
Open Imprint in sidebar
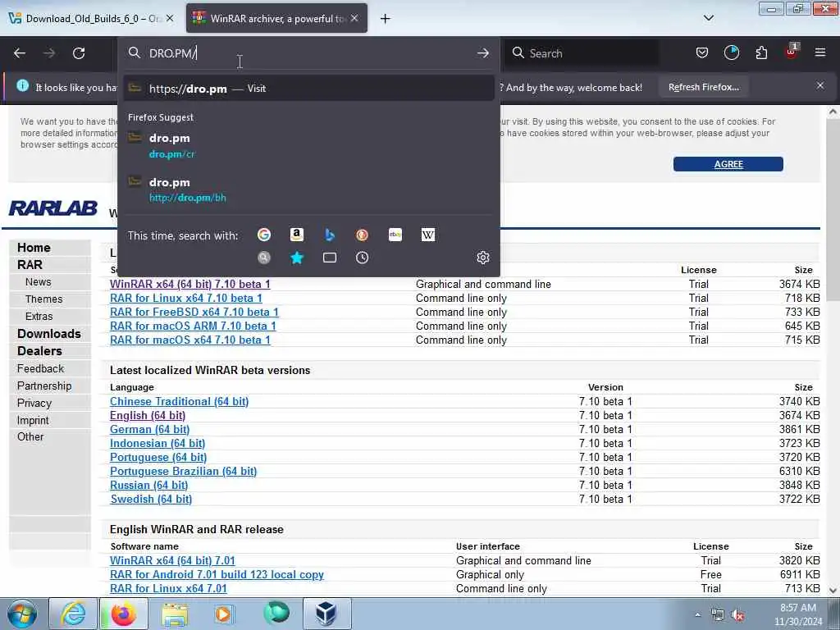33,420
